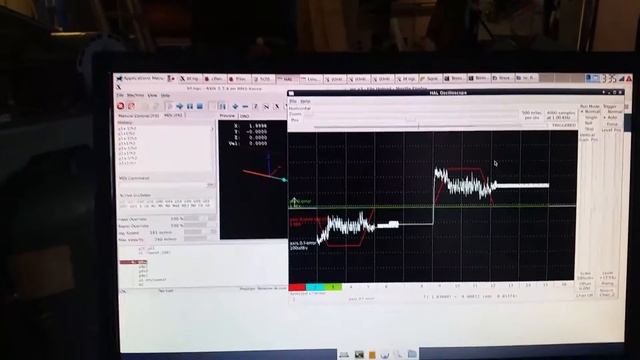640x360 pixels.
Task: Select Normal trigger mode radio button
Action: coord(613,111)
